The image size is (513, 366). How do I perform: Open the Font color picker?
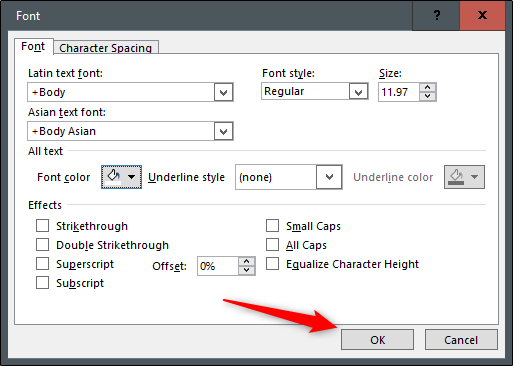(x=121, y=177)
